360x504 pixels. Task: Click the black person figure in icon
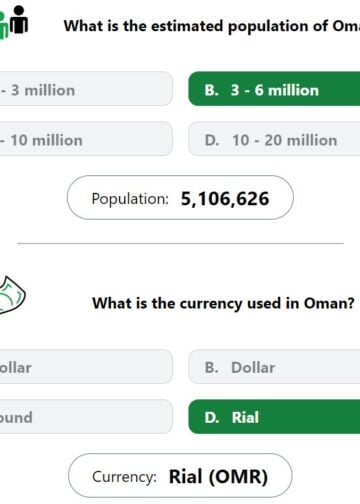pos(19,20)
